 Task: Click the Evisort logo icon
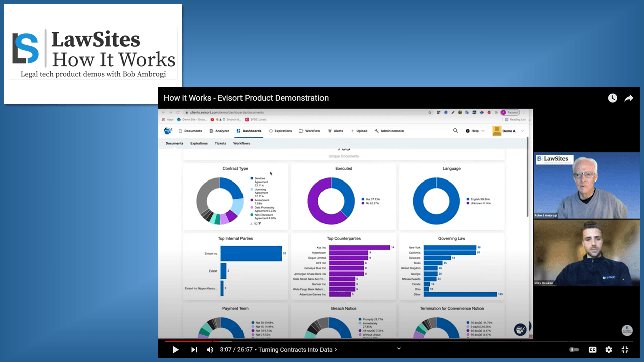pyautogui.click(x=168, y=131)
